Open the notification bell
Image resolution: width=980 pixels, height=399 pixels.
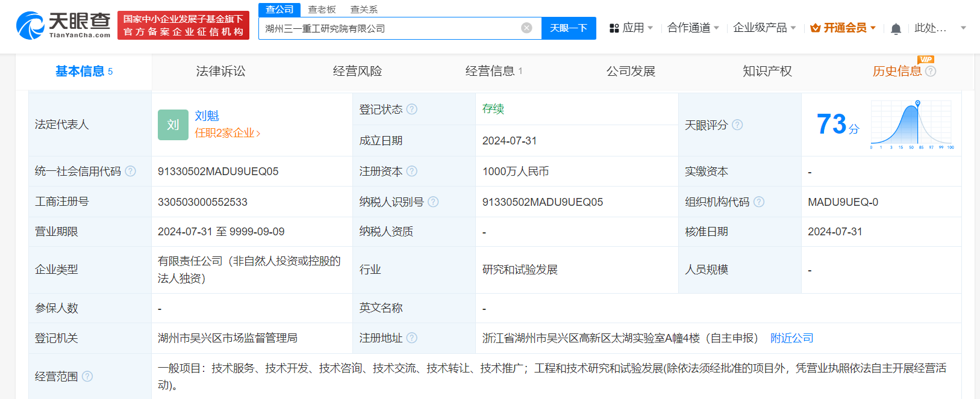coord(896,29)
